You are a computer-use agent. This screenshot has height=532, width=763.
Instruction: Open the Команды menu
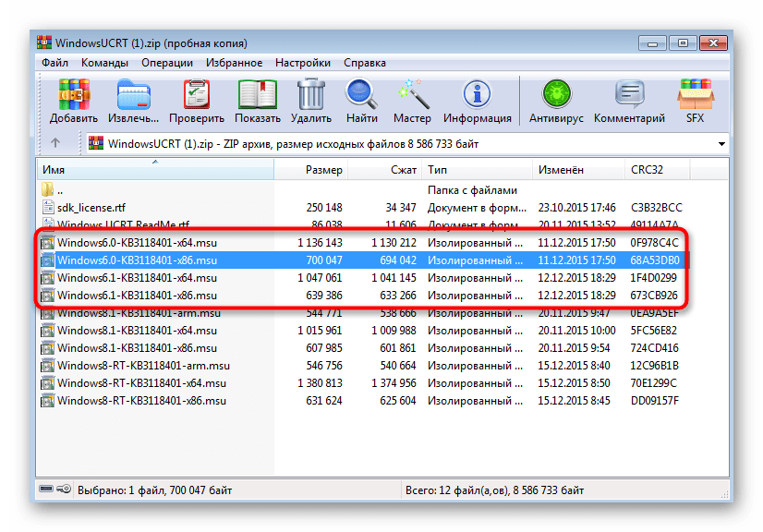point(104,63)
